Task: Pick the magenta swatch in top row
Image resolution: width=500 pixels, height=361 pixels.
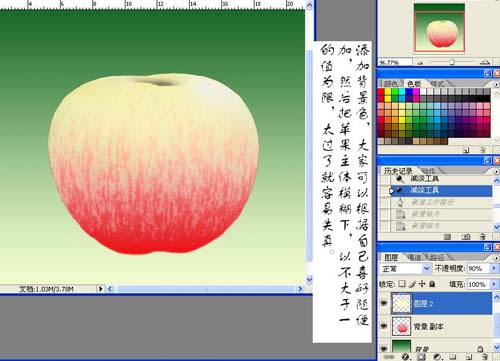Action: pyautogui.click(x=416, y=91)
